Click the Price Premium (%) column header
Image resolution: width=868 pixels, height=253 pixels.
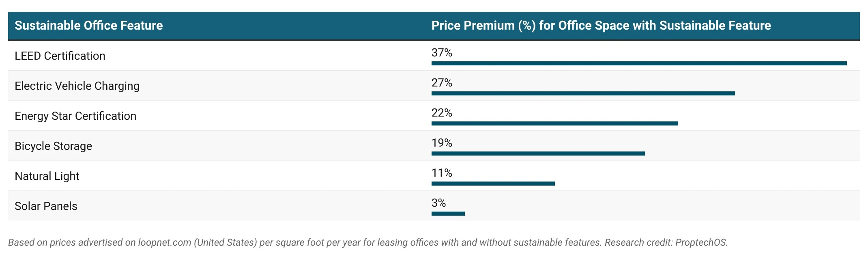601,26
